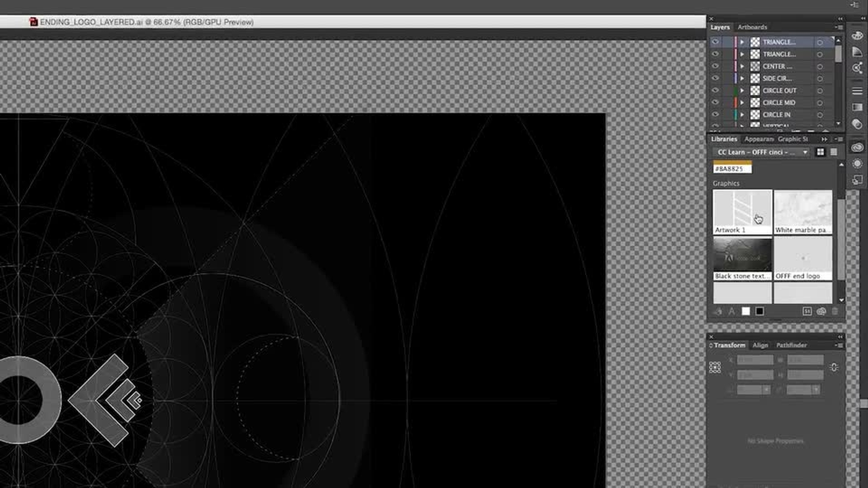
Task: Select the ENDING_LOGO_LAYERED.ai document tab
Action: (x=146, y=22)
